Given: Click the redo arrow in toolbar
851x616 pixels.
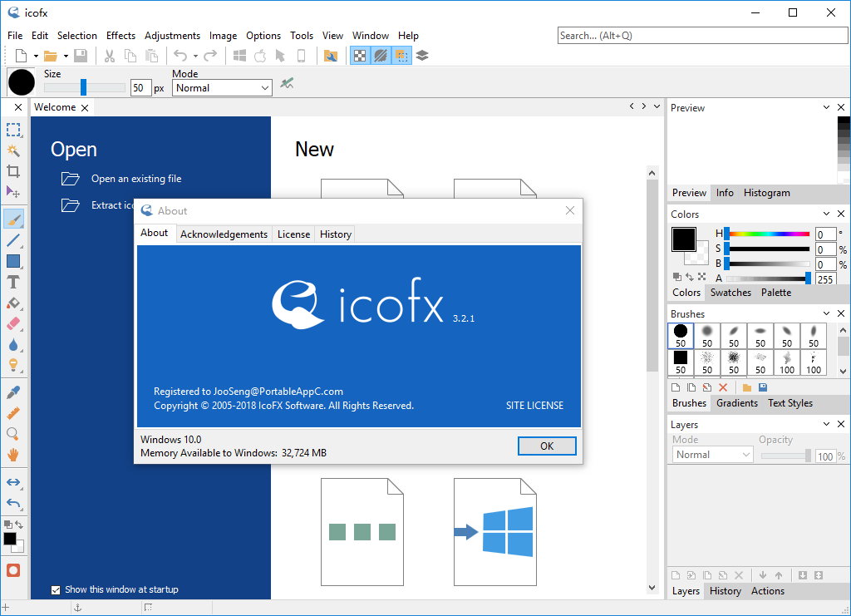Looking at the screenshot, I should (x=210, y=56).
